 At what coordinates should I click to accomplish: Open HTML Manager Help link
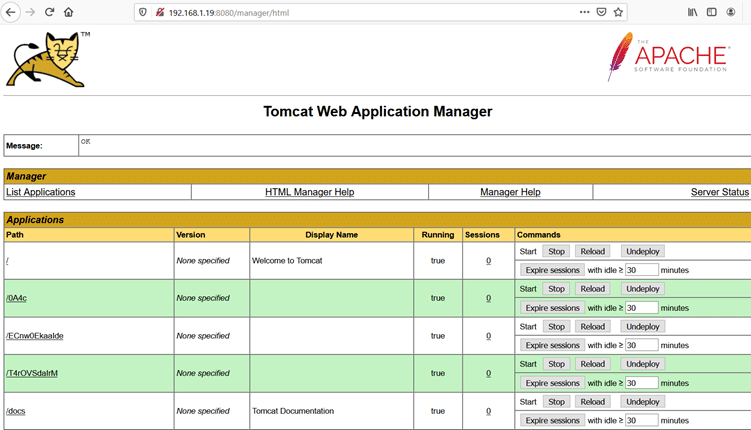(x=309, y=192)
